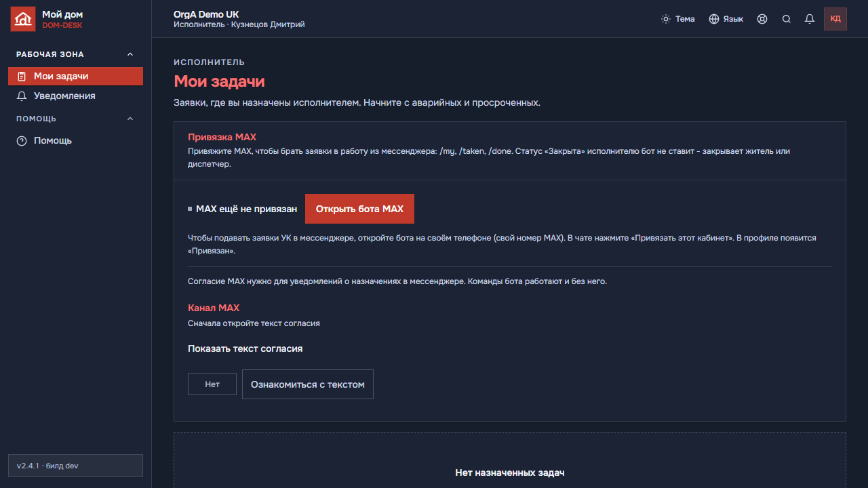Open the КД user avatar menu

[x=835, y=19]
